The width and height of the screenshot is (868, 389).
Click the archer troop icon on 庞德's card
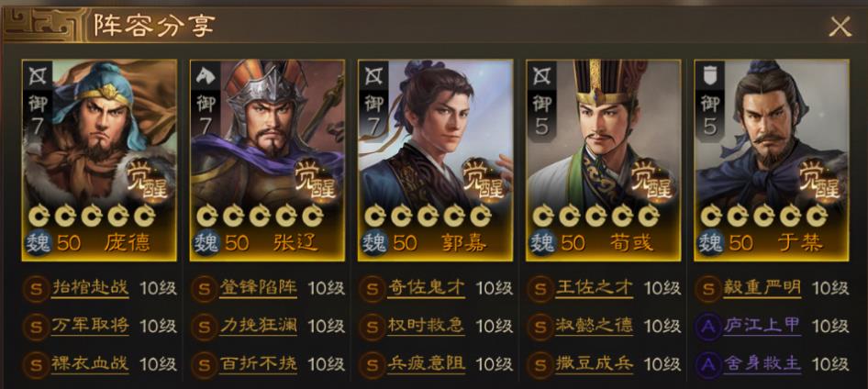point(37,76)
